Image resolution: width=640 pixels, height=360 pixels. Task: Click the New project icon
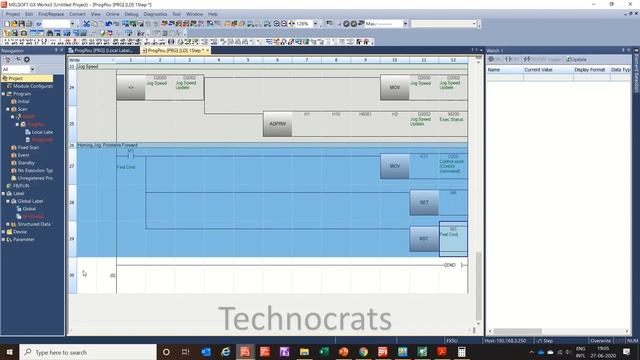coord(7,24)
